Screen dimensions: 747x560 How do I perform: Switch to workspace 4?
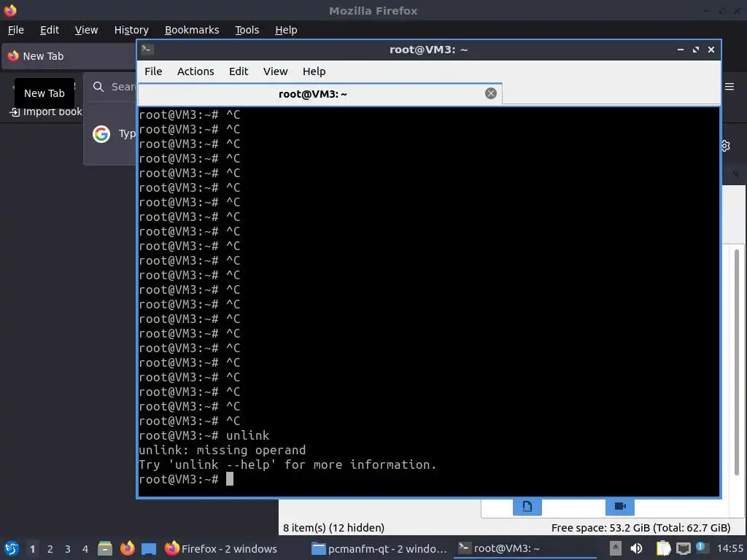[x=85, y=549]
